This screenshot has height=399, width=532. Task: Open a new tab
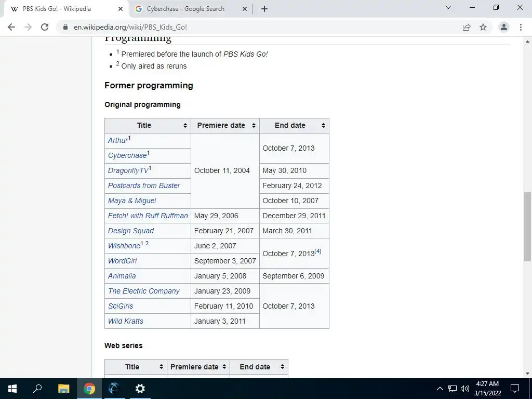point(264,9)
